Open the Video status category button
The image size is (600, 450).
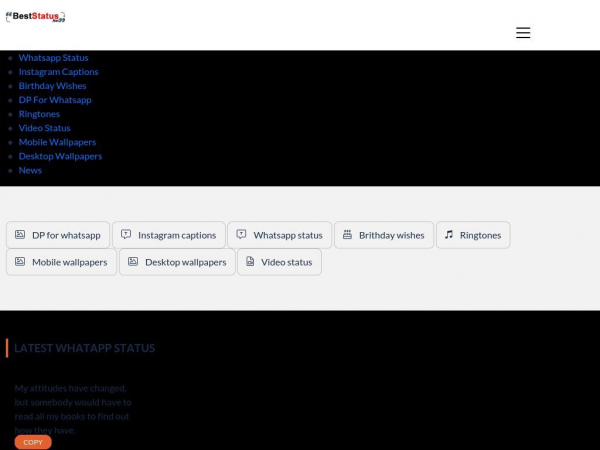point(279,262)
